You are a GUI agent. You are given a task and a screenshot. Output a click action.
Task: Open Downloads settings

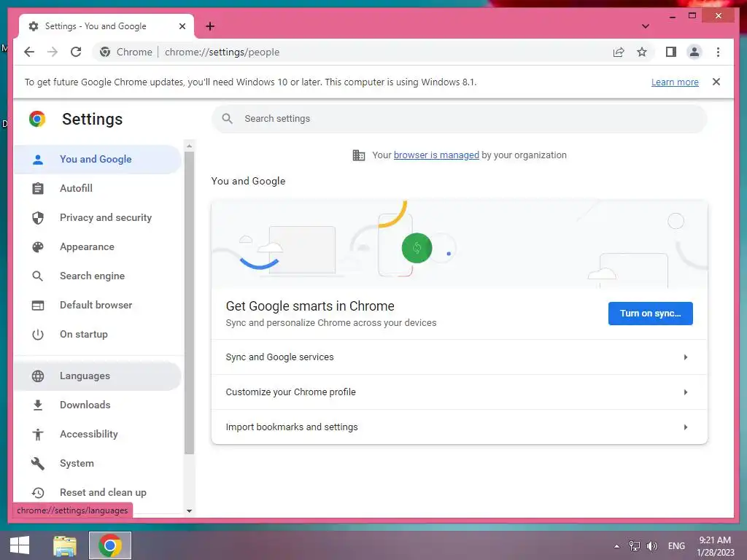tap(98, 405)
